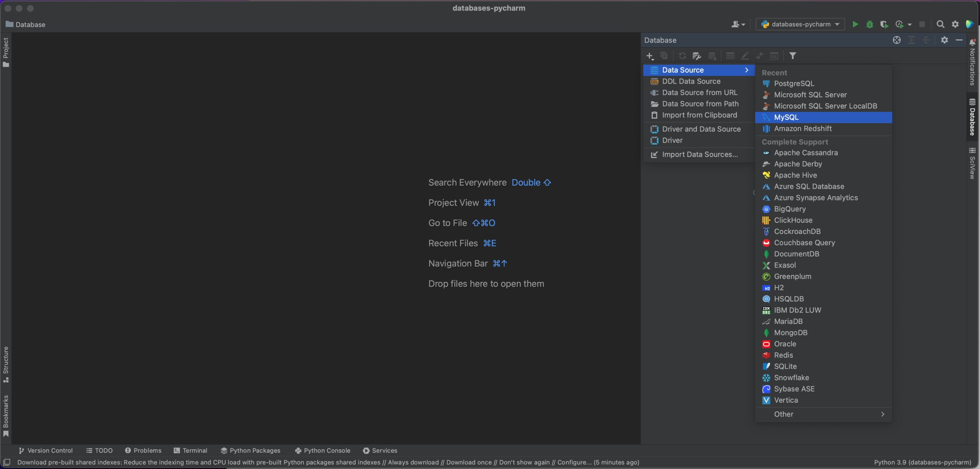This screenshot has width=980, height=469.
Task: Click the Stop square button
Action: (x=922, y=24)
